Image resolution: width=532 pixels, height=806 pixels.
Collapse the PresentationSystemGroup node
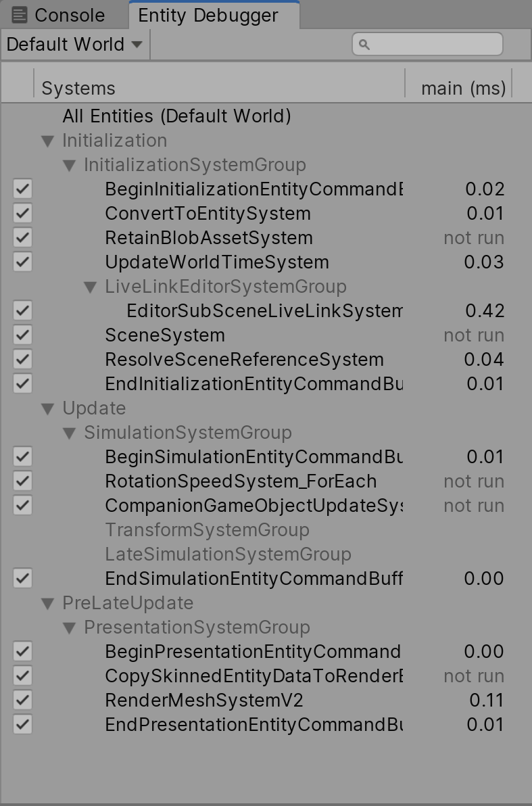click(68, 627)
